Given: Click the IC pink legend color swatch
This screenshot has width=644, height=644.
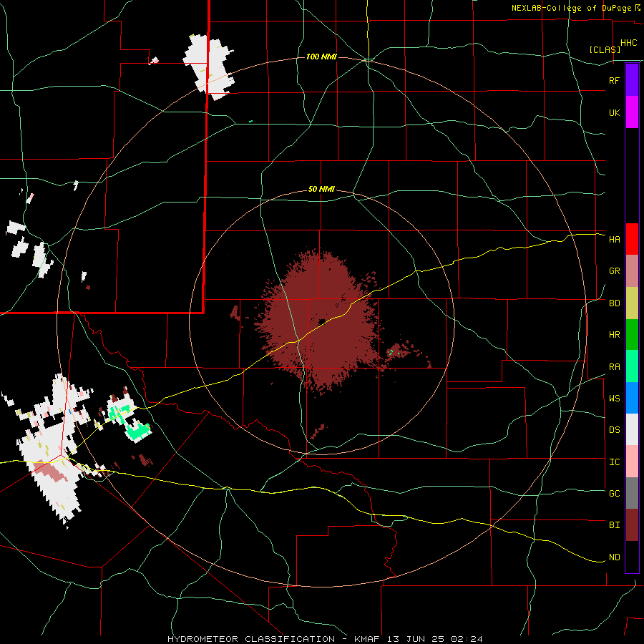Looking at the screenshot, I should tap(632, 462).
